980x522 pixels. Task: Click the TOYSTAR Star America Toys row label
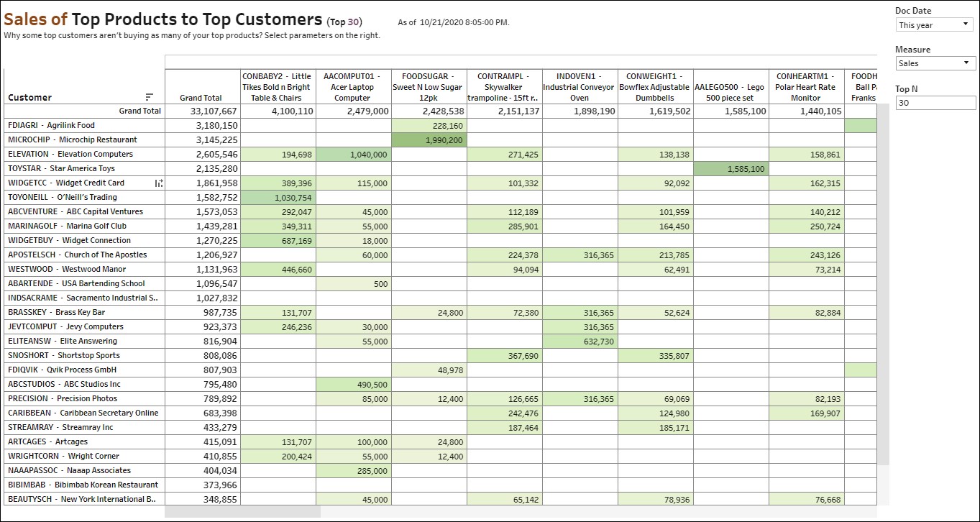tap(61, 168)
